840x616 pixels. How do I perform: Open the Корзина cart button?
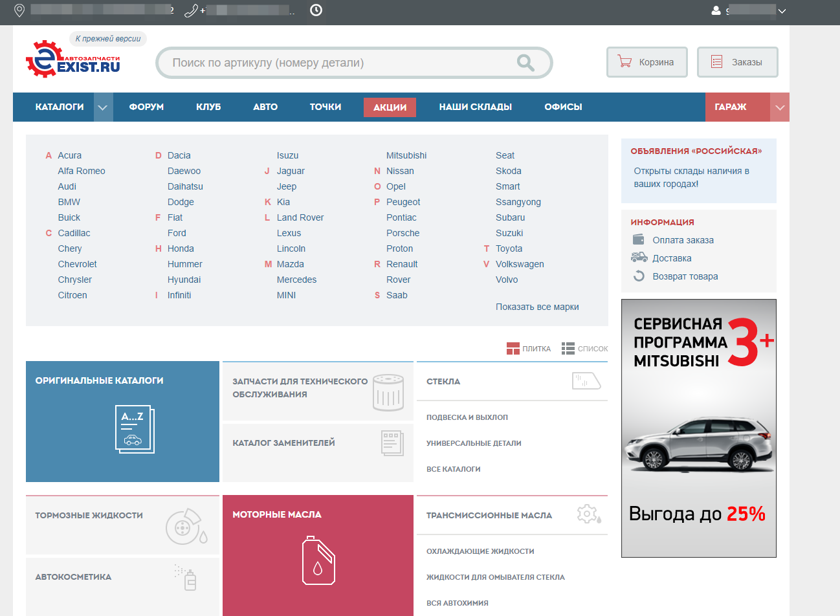click(647, 62)
